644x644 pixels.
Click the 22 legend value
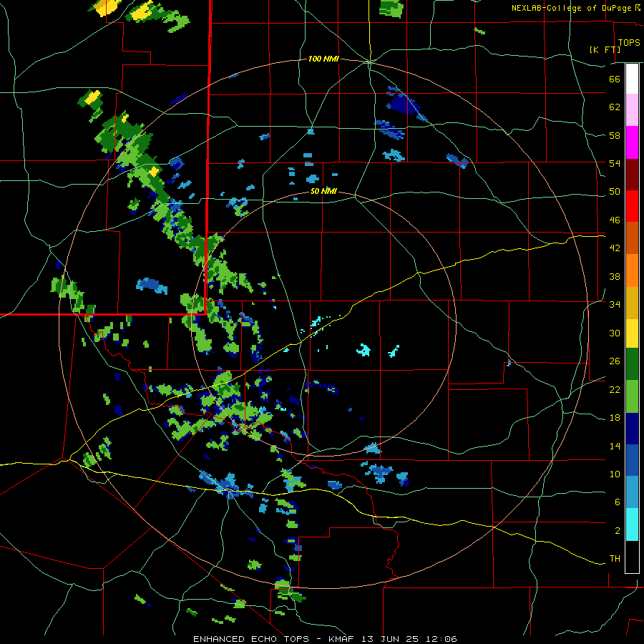(x=615, y=390)
